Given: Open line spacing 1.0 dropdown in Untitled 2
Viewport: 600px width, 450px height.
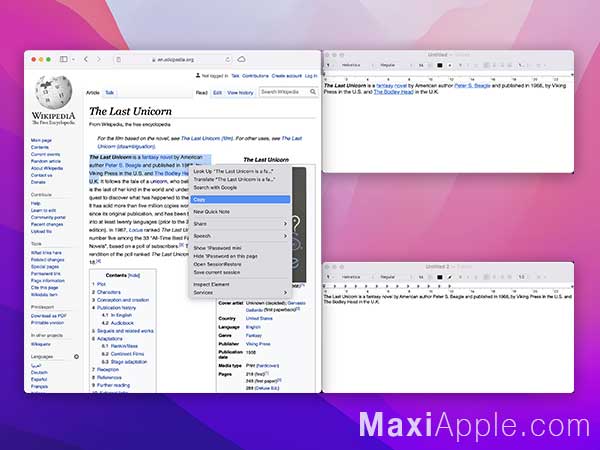Looking at the screenshot, I should tap(523, 277).
